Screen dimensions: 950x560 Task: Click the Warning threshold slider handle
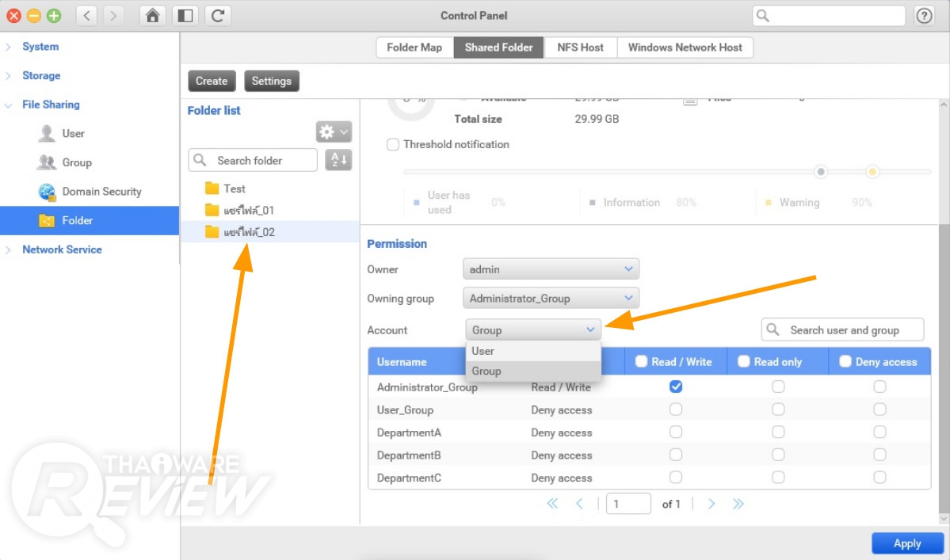(872, 172)
